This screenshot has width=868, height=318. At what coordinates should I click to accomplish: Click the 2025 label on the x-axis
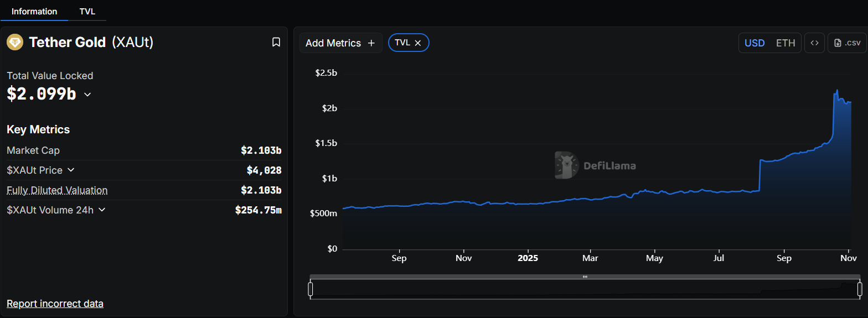click(x=528, y=258)
